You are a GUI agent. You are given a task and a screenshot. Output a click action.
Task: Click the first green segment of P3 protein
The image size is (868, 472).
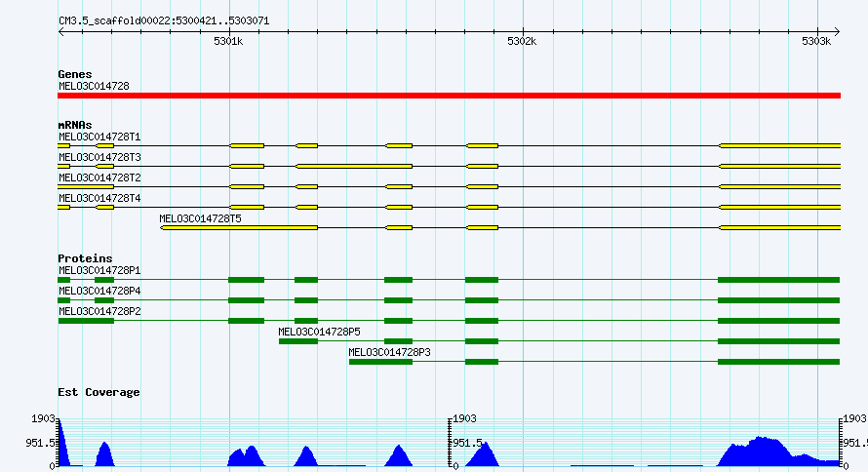[x=381, y=362]
